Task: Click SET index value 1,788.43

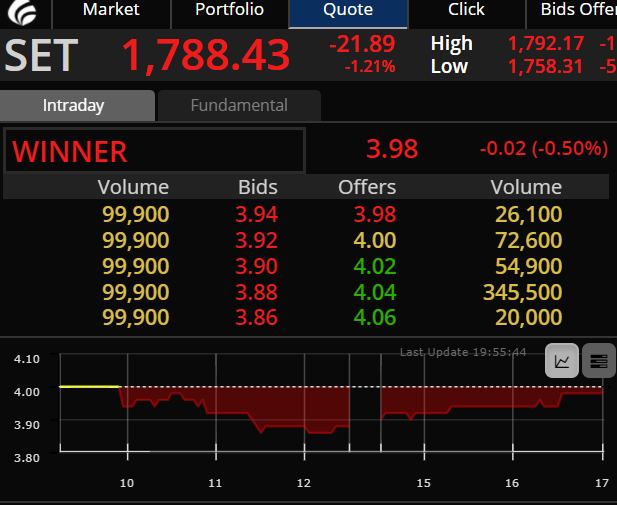Action: [x=206, y=55]
